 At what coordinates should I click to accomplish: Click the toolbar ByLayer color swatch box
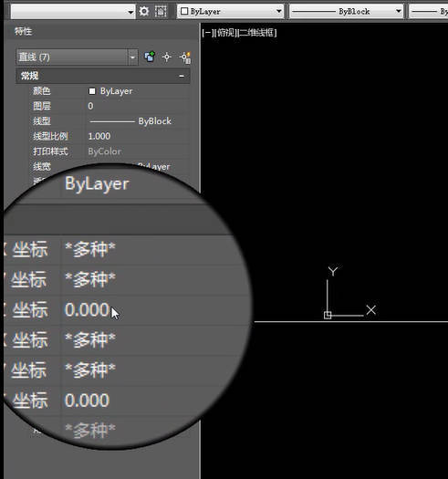(x=184, y=11)
